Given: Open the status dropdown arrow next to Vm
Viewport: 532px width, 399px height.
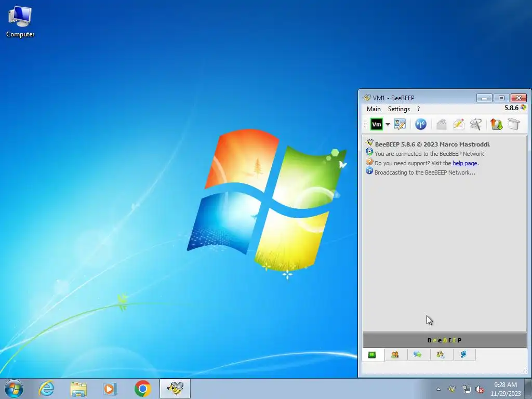Looking at the screenshot, I should click(x=388, y=124).
